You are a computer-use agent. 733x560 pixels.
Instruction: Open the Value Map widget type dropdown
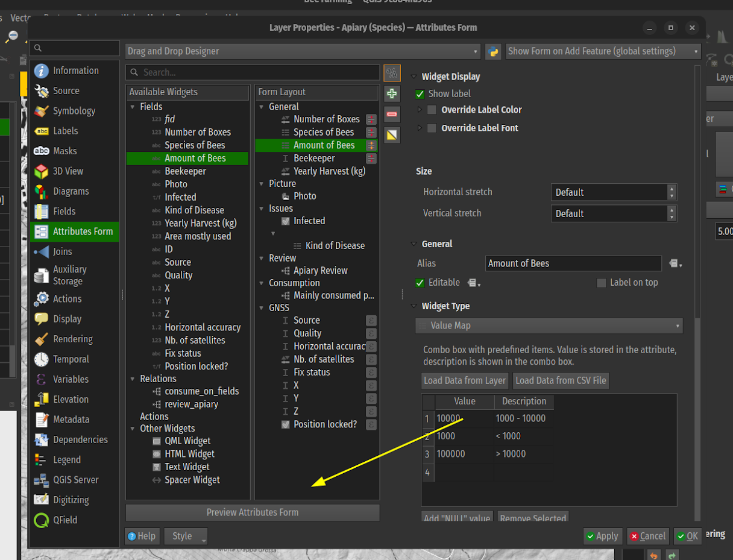(x=549, y=326)
